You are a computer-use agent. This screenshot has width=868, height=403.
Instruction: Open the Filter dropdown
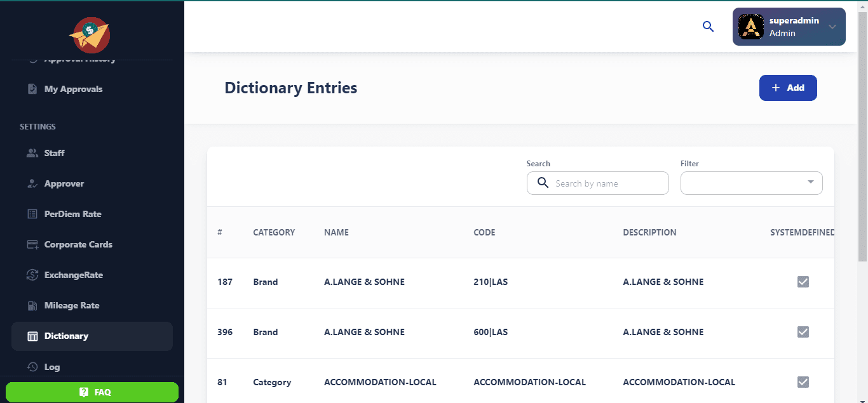(x=751, y=183)
